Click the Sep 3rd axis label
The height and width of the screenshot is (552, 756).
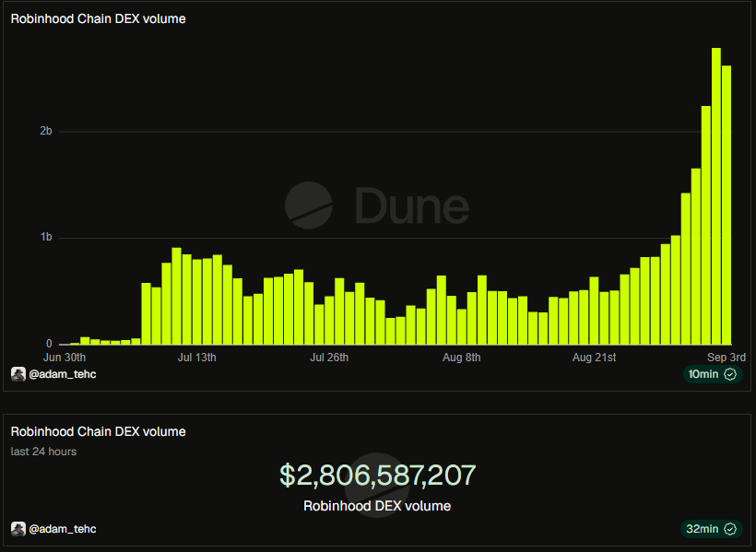pyautogui.click(x=726, y=358)
